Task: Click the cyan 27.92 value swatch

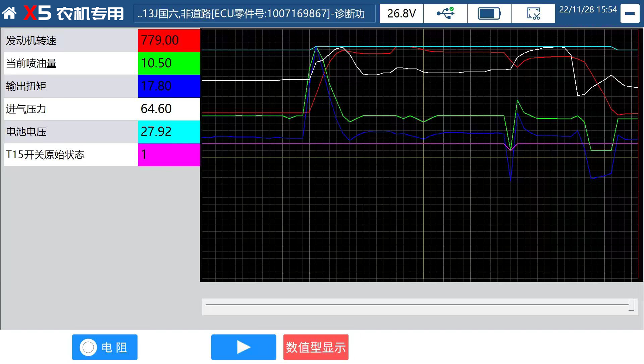Action: tap(169, 132)
